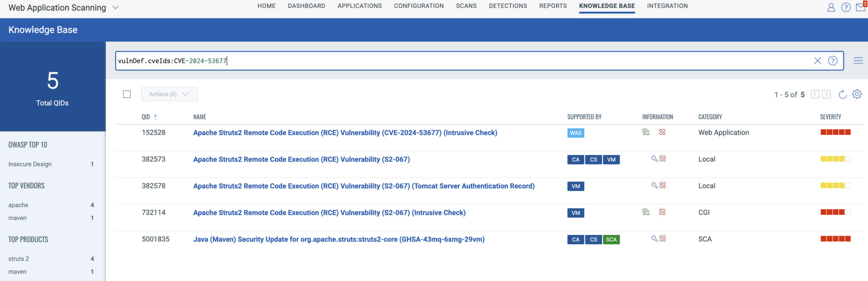Viewport: 868px width, 281px height.
Task: Click the green info icon for QID 152528
Action: click(645, 132)
